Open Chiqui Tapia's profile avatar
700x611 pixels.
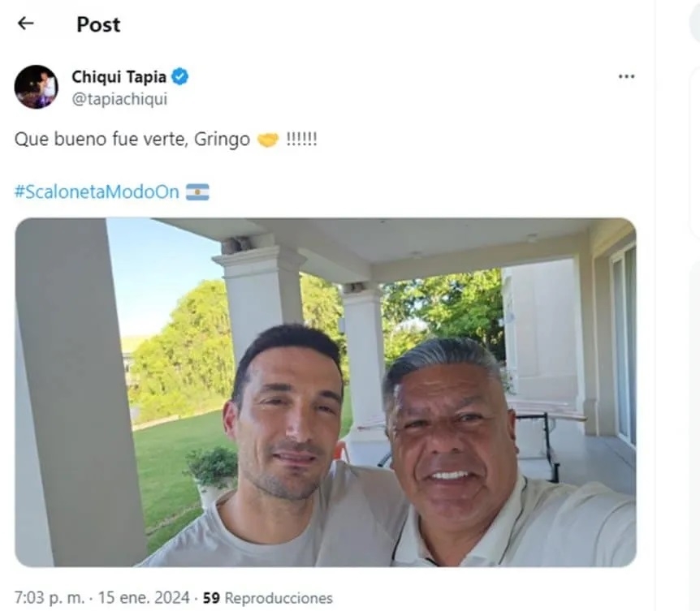[x=37, y=87]
